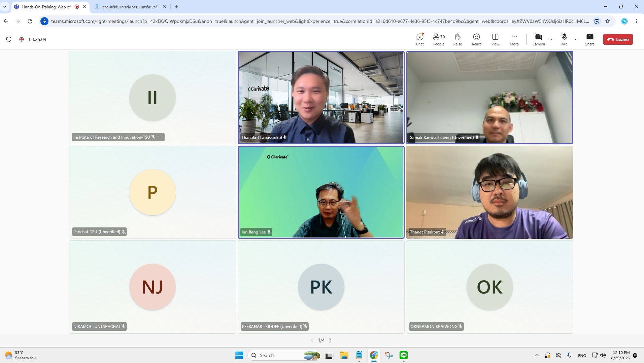Open Chrome from the taskbar

(374, 355)
